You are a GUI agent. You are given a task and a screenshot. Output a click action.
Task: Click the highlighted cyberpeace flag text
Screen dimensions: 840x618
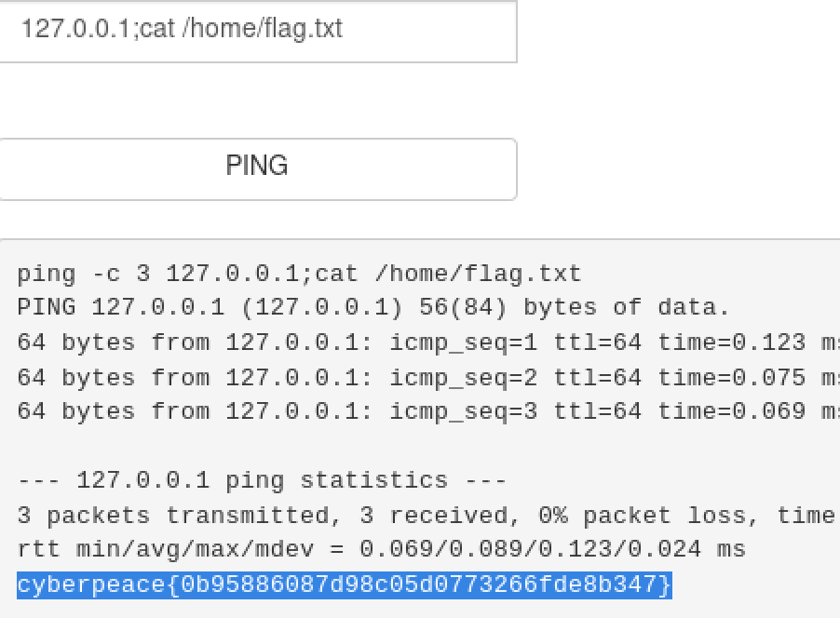tap(344, 584)
